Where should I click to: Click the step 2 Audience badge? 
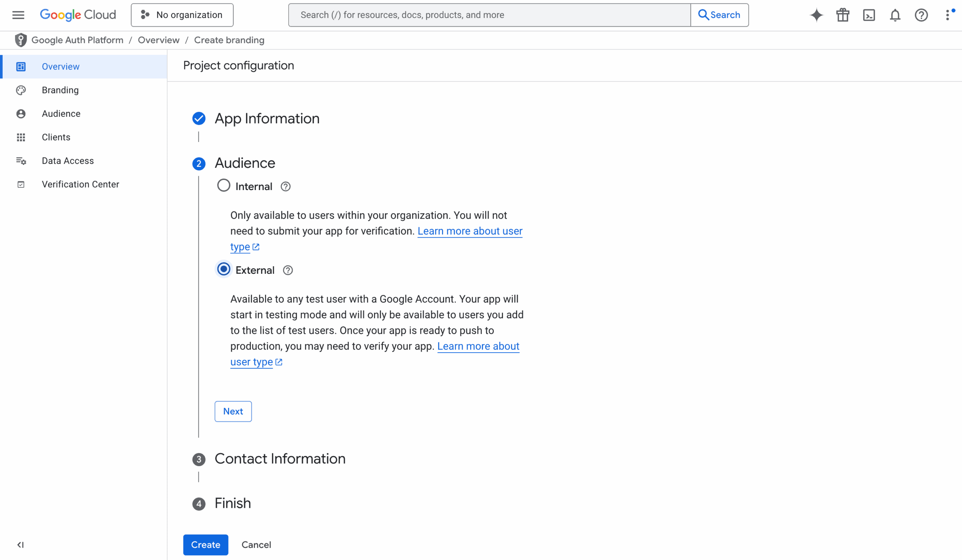tap(199, 164)
